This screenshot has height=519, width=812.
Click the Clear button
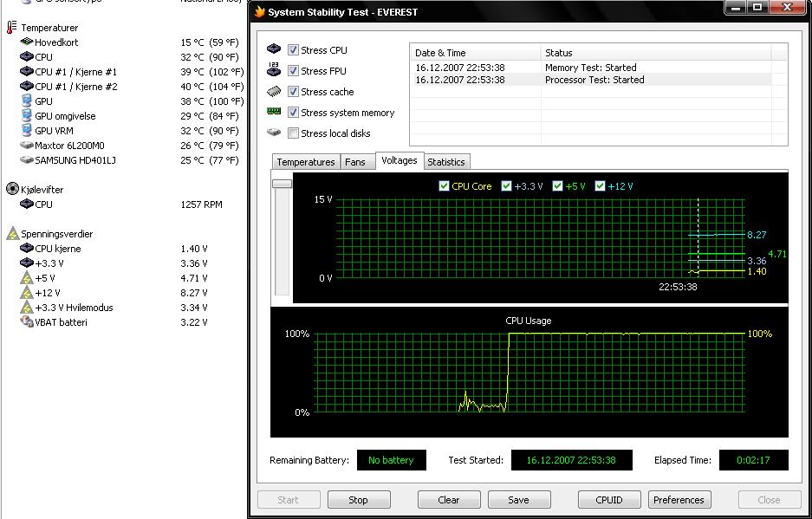point(449,499)
